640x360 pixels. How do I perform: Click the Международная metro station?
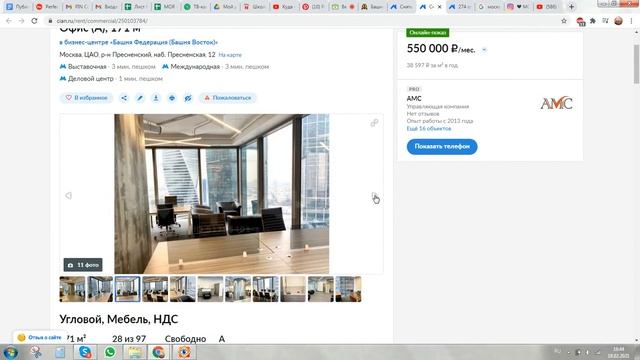[195, 67]
